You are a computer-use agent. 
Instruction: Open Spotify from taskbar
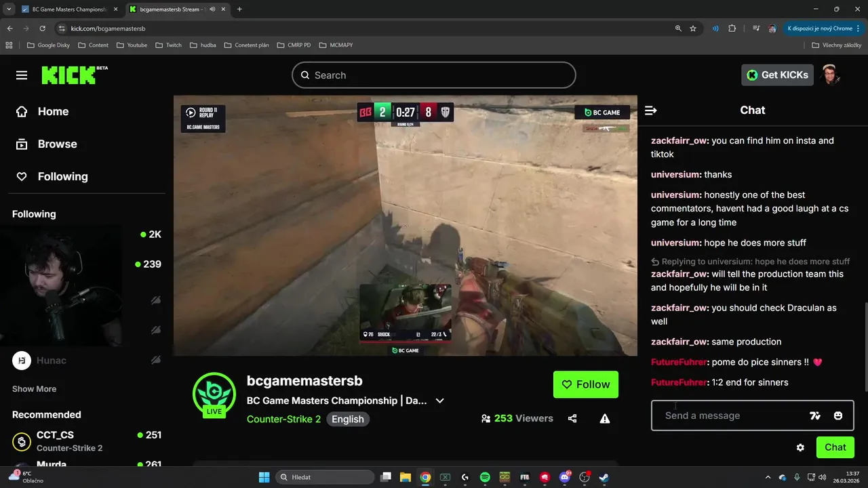(x=485, y=477)
